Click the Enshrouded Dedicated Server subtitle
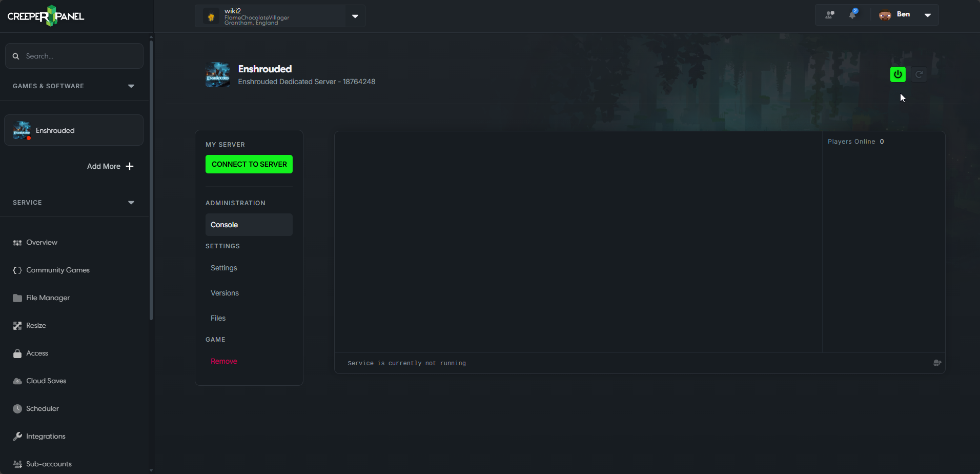 (x=307, y=82)
